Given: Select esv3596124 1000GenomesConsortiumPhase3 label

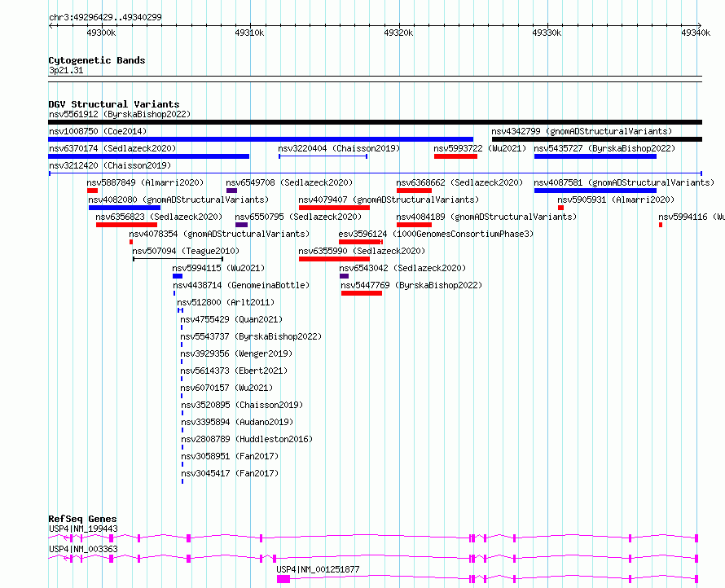Looking at the screenshot, I should [436, 234].
